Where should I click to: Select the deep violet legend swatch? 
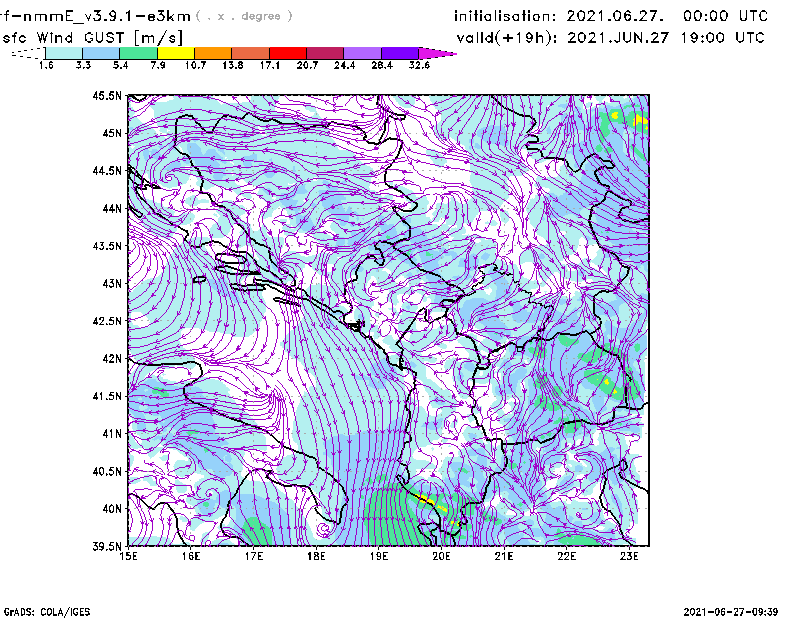point(400,53)
